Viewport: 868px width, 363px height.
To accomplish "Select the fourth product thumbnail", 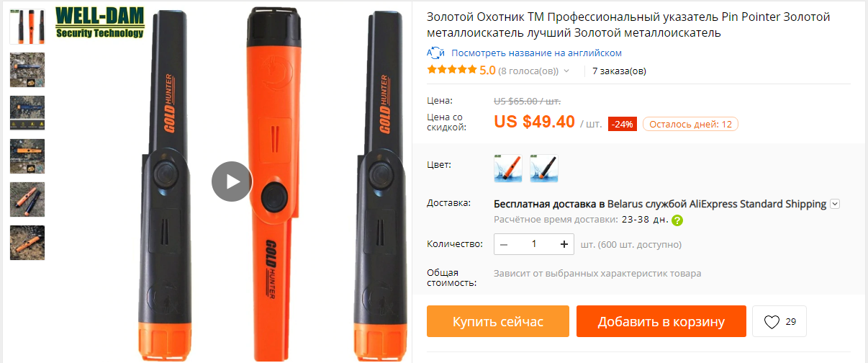I will (27, 156).
